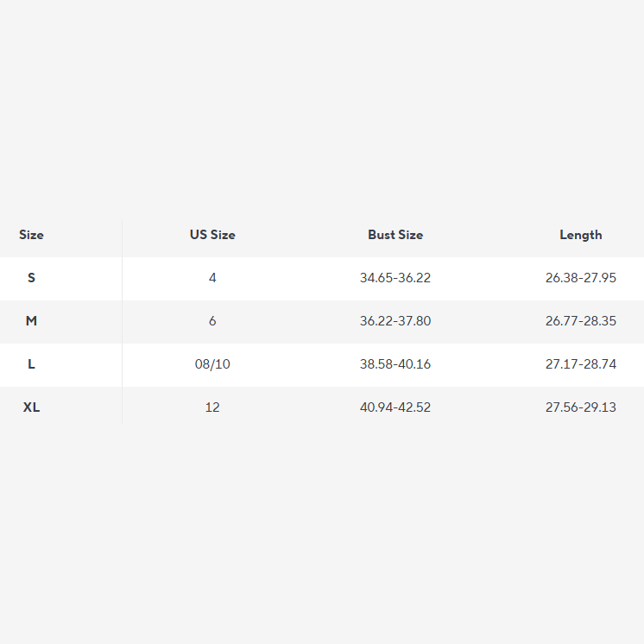Select the XL size row label

pos(31,407)
